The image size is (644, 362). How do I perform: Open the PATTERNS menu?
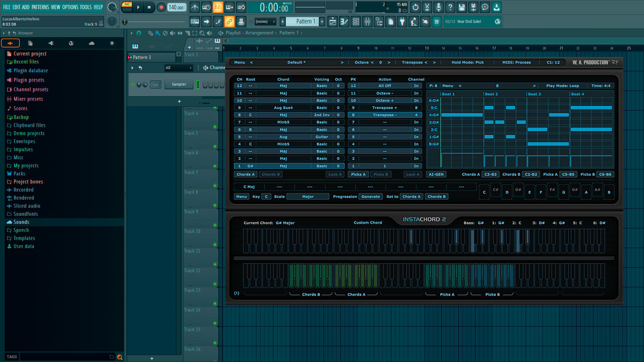point(40,7)
